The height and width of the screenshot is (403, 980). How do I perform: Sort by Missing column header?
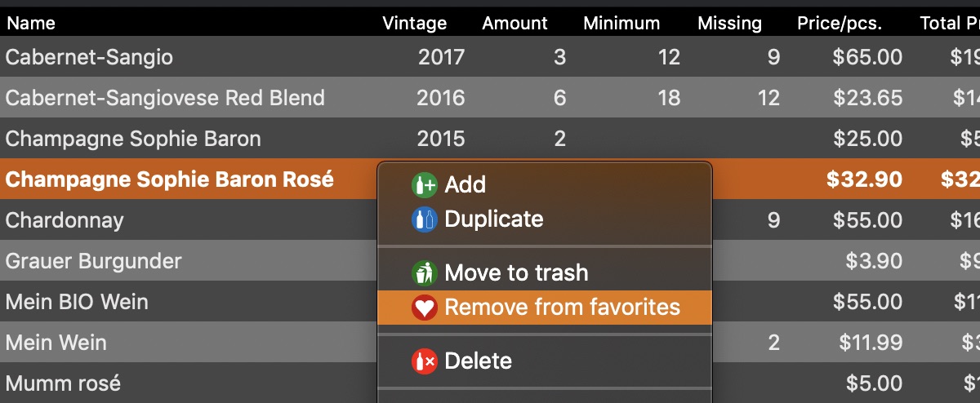(729, 23)
